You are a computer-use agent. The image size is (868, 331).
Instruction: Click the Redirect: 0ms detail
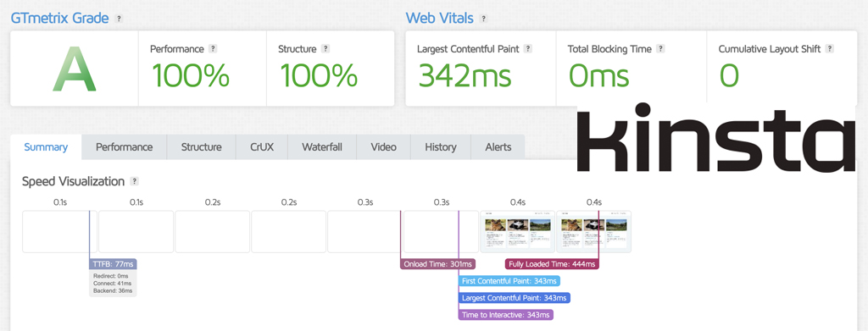coord(111,276)
